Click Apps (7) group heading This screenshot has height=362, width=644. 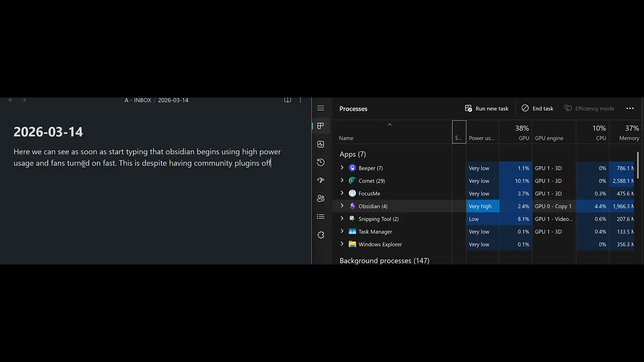coord(353,154)
